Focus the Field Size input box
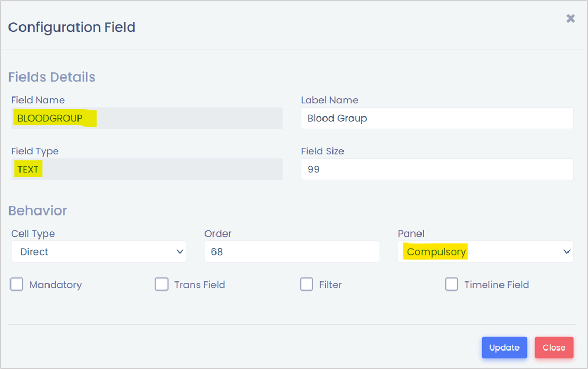 click(437, 169)
